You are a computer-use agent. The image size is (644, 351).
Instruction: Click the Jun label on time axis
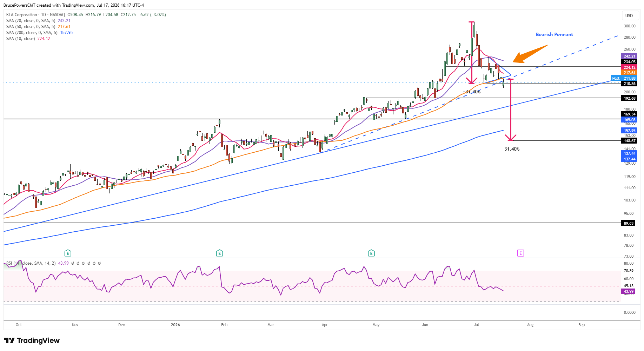pyautogui.click(x=425, y=325)
